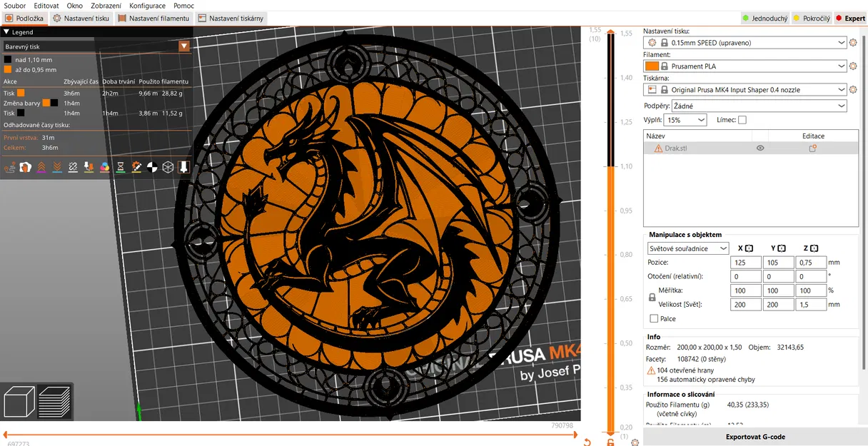This screenshot has width=868, height=446.
Task: Click the edit icon for Drak.stl
Action: [x=812, y=148]
